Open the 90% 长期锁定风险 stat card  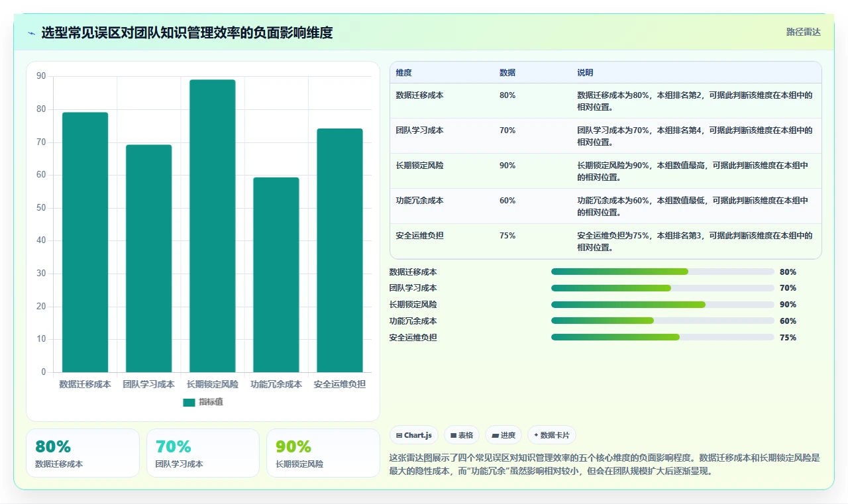(323, 453)
